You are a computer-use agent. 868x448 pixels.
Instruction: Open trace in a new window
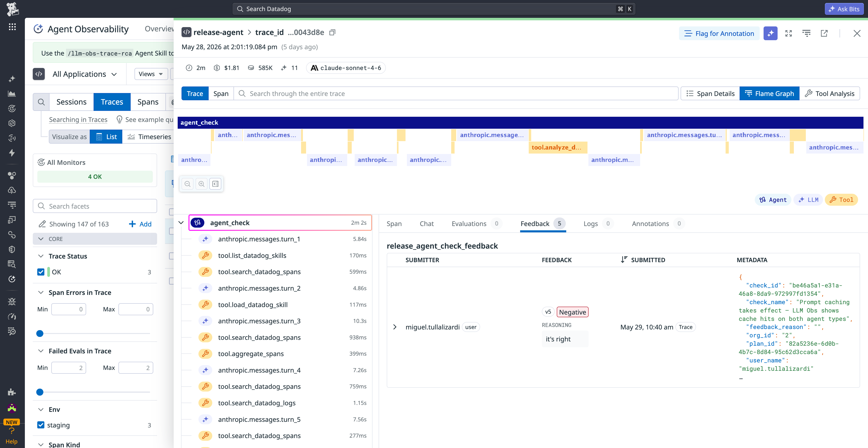point(824,33)
